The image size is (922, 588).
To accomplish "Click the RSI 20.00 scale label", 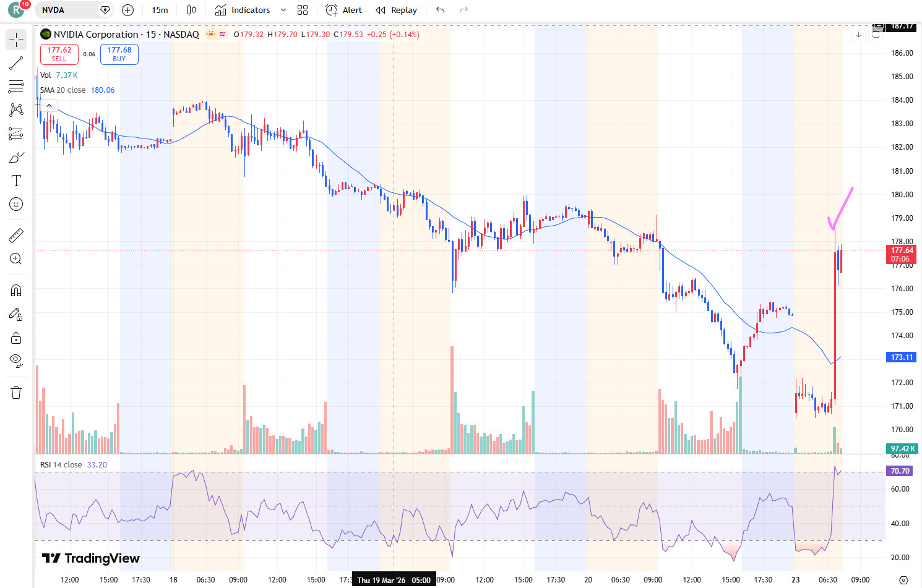I will [900, 558].
